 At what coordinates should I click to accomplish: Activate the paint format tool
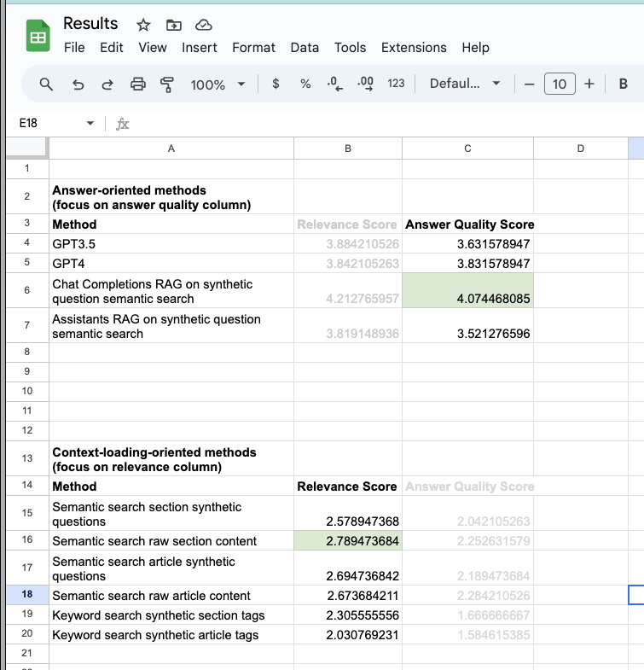167,84
